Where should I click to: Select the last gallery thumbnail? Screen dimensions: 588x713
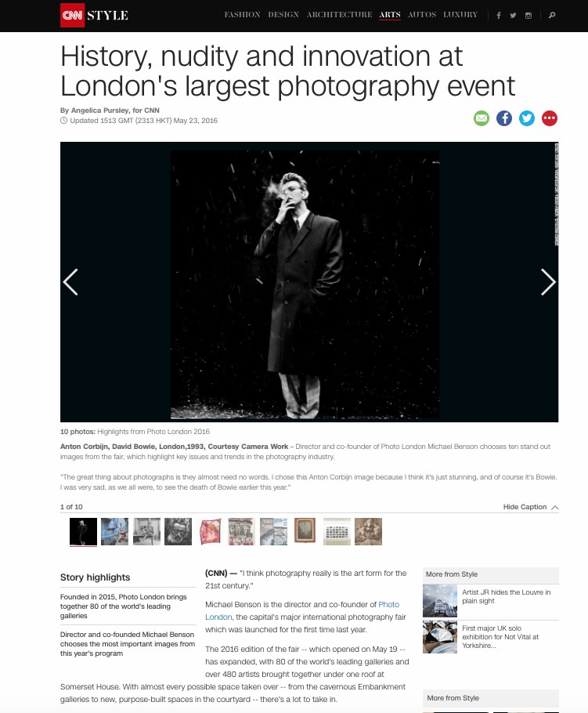click(x=368, y=531)
